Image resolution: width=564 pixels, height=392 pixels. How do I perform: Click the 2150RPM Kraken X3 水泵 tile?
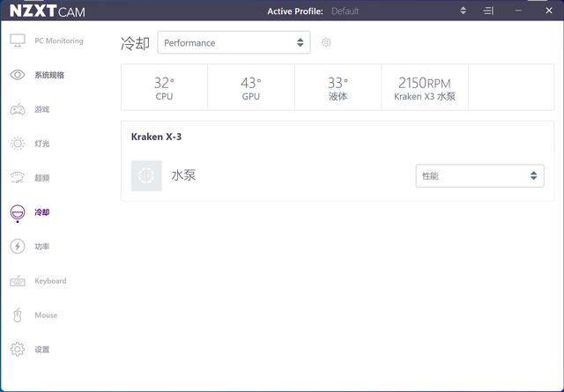[425, 87]
